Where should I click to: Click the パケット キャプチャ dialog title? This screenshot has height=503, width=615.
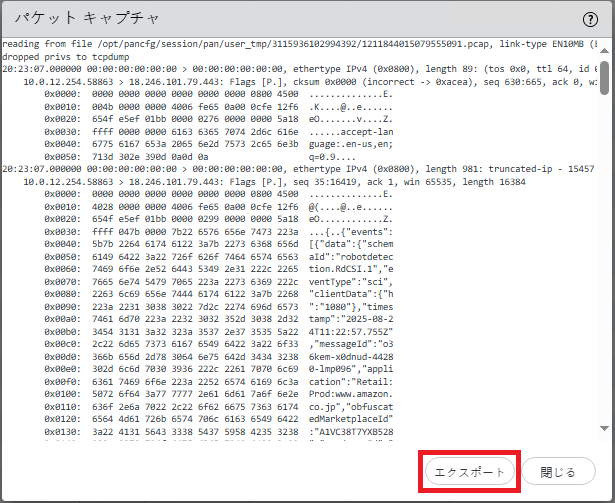click(83, 19)
